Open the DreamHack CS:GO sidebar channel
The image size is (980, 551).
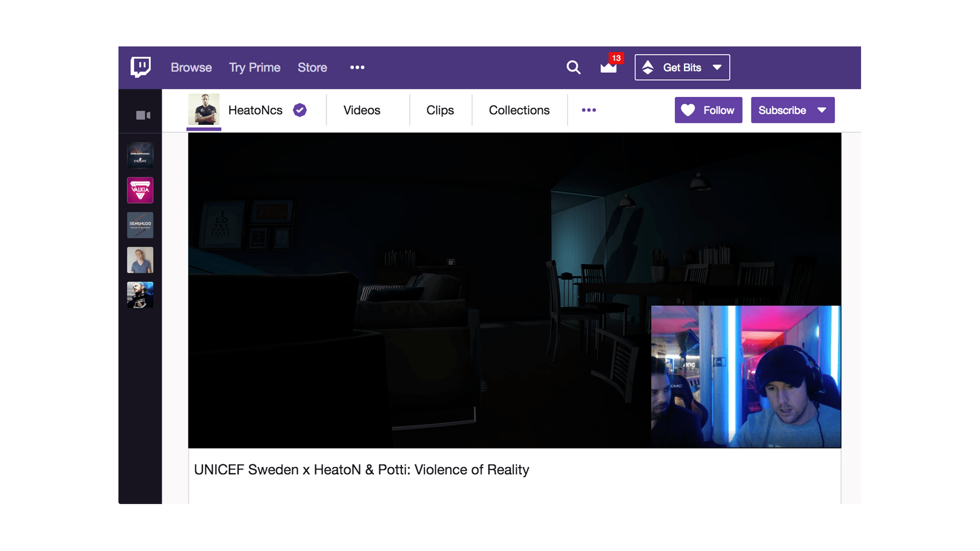point(140,155)
